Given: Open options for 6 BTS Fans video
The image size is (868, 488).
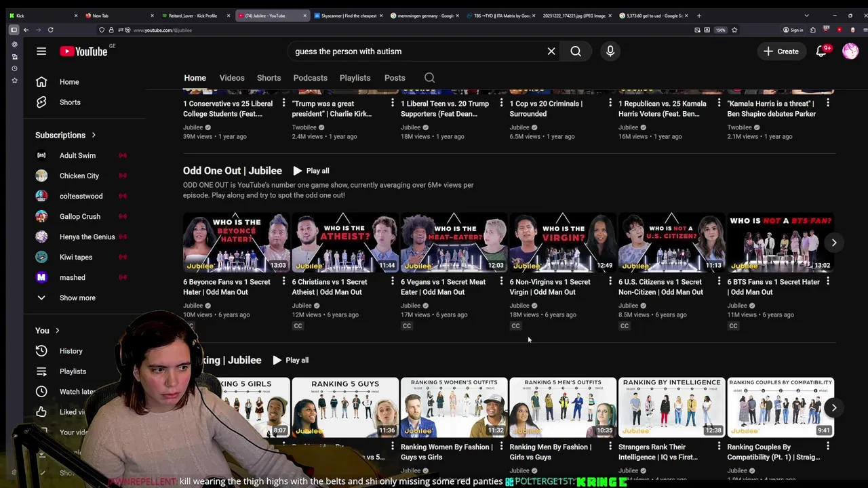Looking at the screenshot, I should coord(827,281).
